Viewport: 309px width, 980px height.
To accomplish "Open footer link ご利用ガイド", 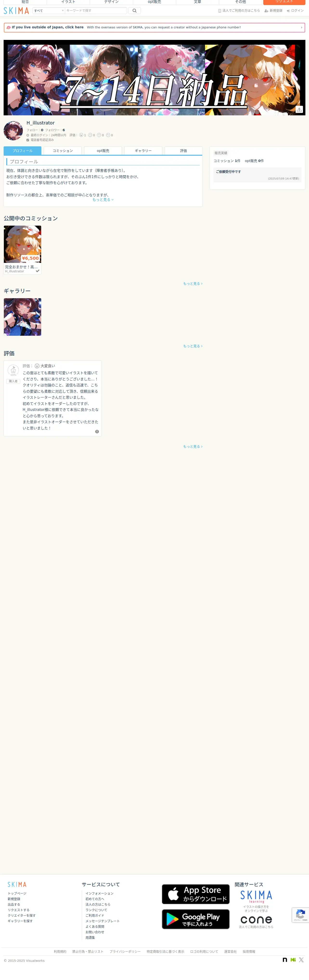I will click(95, 915).
